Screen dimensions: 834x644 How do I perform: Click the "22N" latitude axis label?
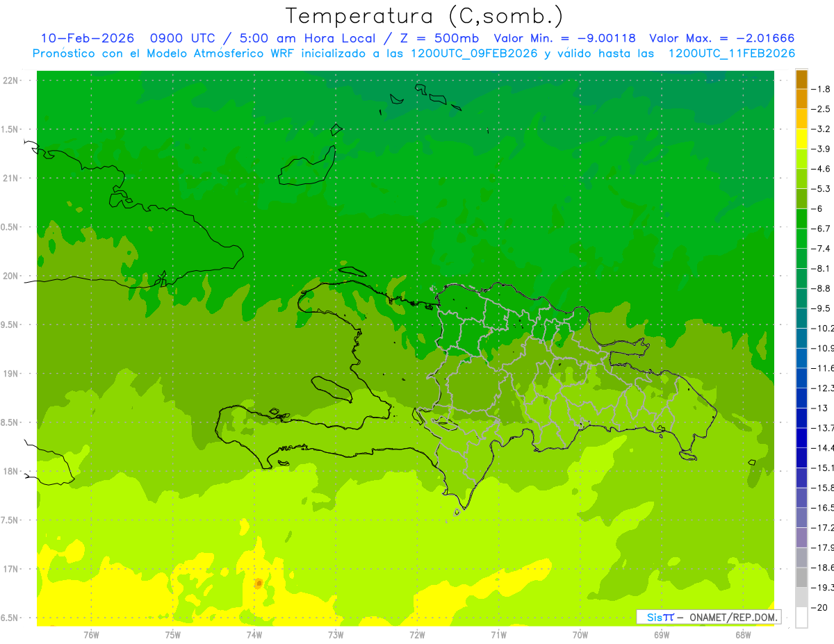click(x=12, y=80)
